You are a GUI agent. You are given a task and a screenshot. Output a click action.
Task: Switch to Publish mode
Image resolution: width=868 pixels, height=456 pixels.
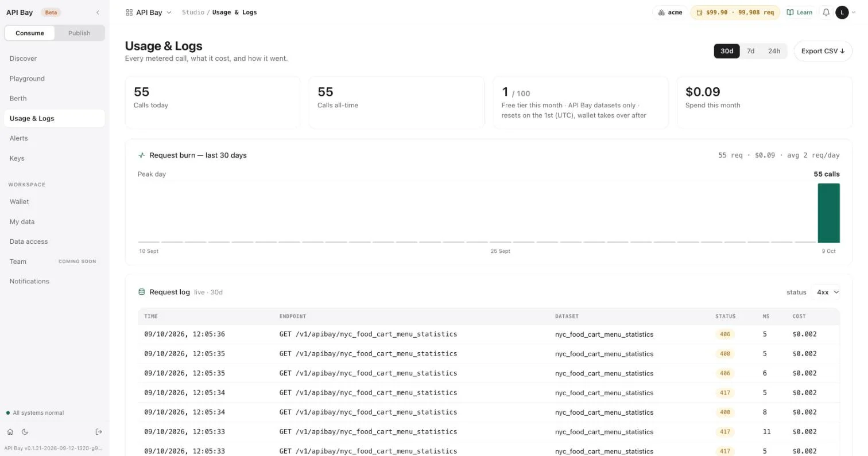point(79,33)
